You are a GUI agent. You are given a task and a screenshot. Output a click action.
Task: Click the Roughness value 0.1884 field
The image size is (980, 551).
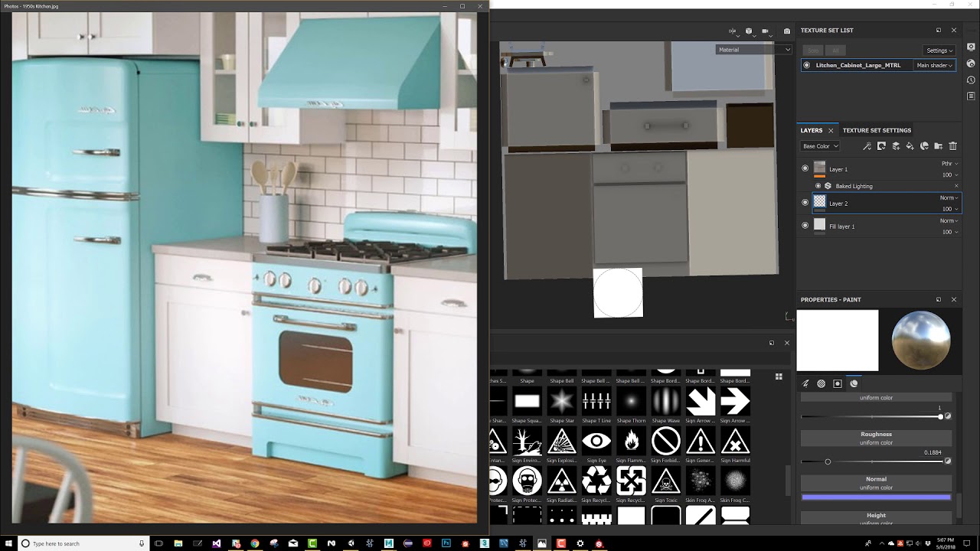(933, 452)
